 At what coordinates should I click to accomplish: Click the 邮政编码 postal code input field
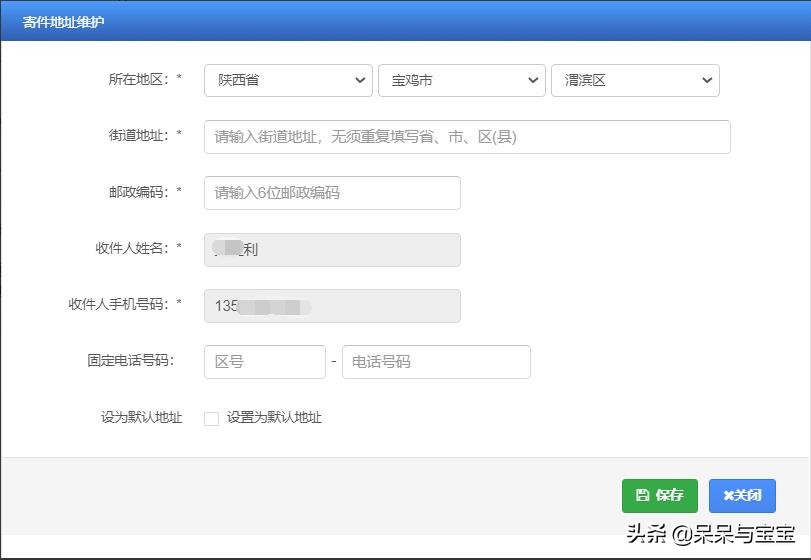pyautogui.click(x=332, y=193)
